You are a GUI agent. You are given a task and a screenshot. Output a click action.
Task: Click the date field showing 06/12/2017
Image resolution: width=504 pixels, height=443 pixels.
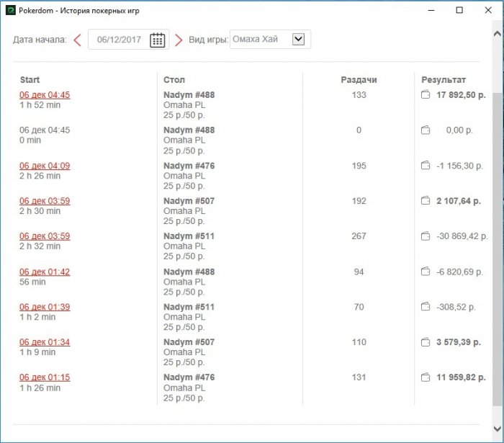(119, 40)
